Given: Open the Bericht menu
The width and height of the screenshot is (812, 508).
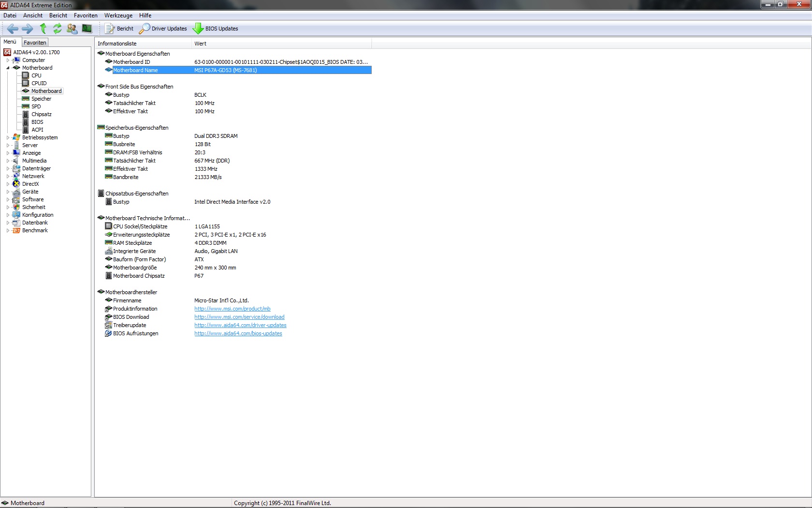Looking at the screenshot, I should [58, 15].
